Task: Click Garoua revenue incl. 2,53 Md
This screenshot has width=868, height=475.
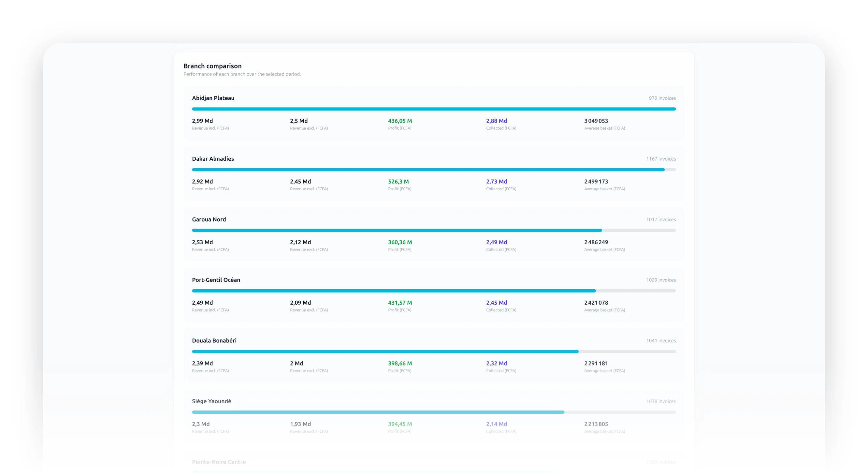Action: 202,242
